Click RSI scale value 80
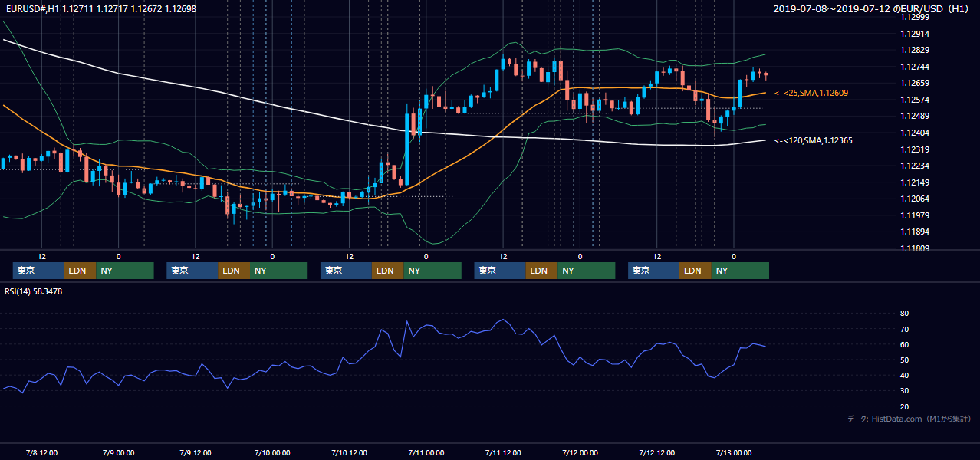Viewport: 980px width, 460px height. point(904,314)
